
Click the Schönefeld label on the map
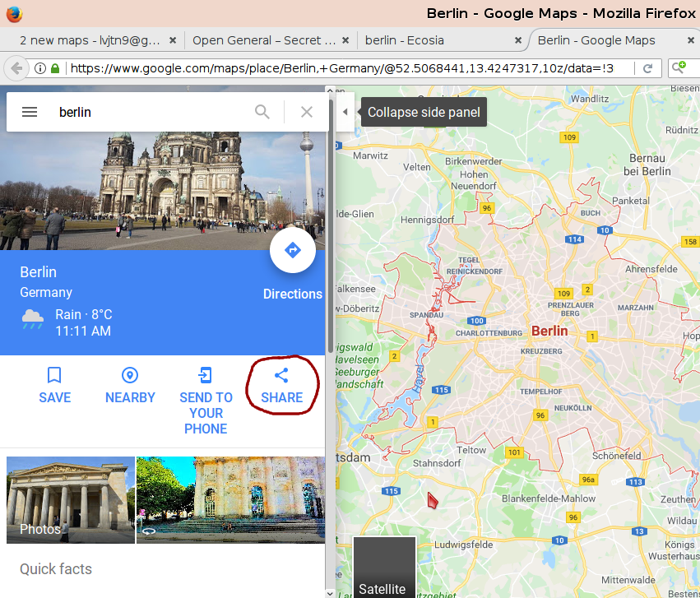click(617, 456)
